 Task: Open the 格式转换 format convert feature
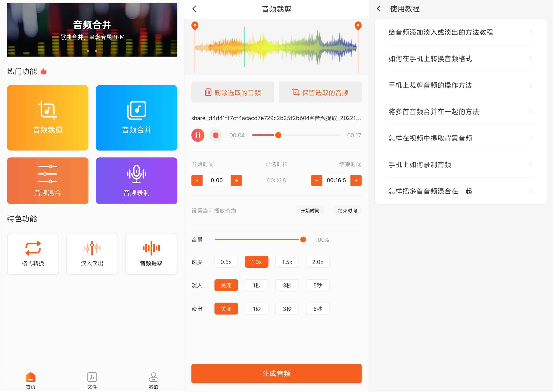(33, 253)
